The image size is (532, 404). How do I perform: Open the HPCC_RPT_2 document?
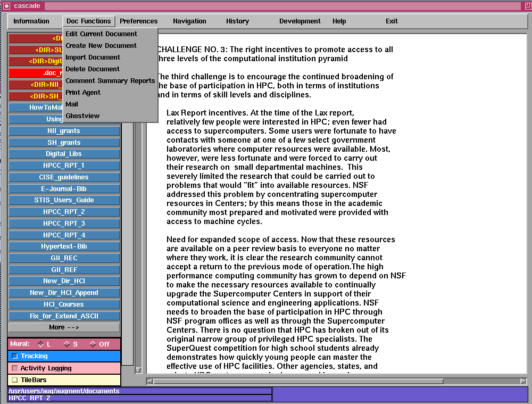pos(64,212)
